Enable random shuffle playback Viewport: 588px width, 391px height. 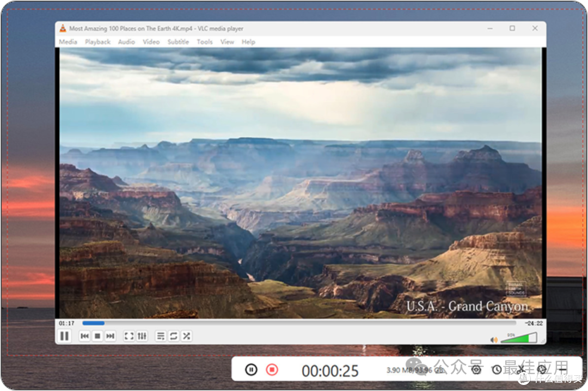click(186, 336)
